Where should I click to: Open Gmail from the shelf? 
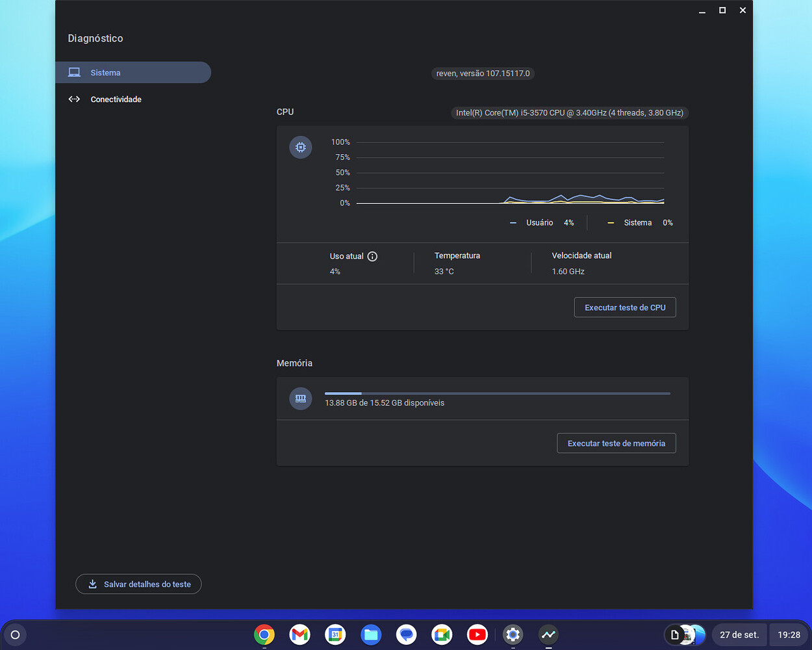pyautogui.click(x=299, y=634)
